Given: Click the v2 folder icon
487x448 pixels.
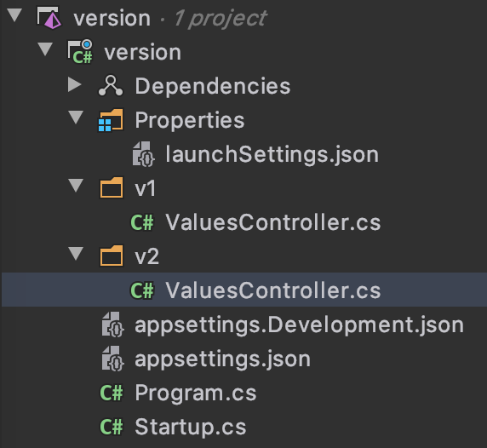Looking at the screenshot, I should point(112,256).
